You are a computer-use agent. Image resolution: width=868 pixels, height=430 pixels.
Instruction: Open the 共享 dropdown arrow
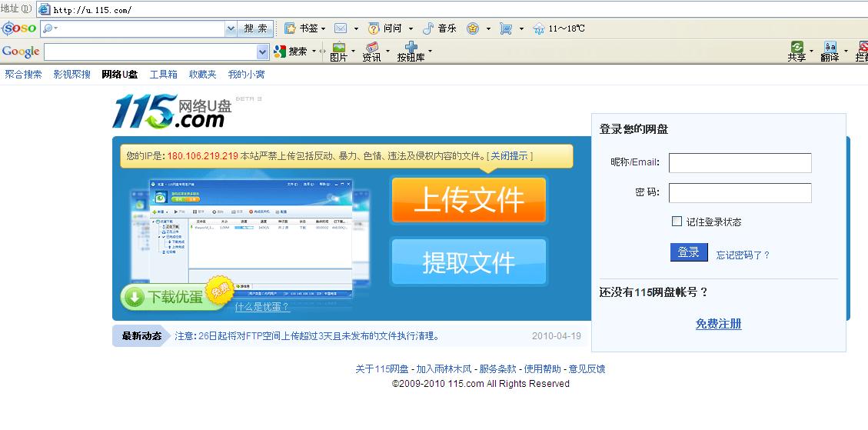pyautogui.click(x=812, y=52)
